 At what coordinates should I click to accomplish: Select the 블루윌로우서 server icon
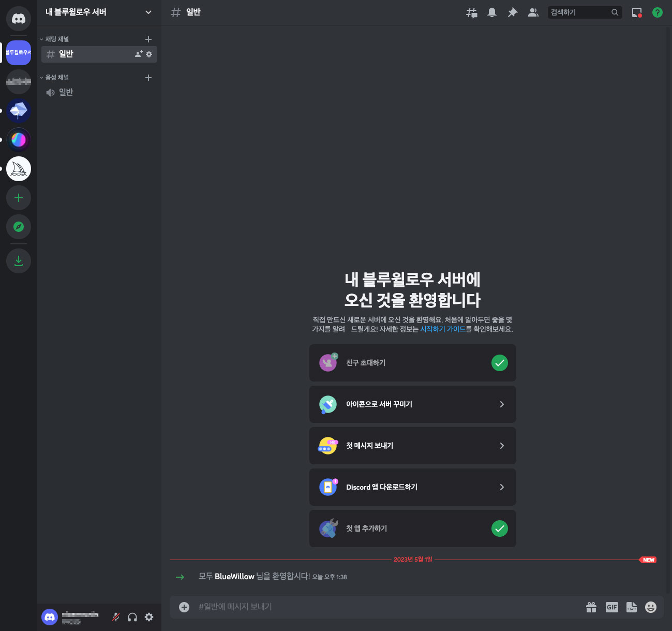[x=19, y=53]
